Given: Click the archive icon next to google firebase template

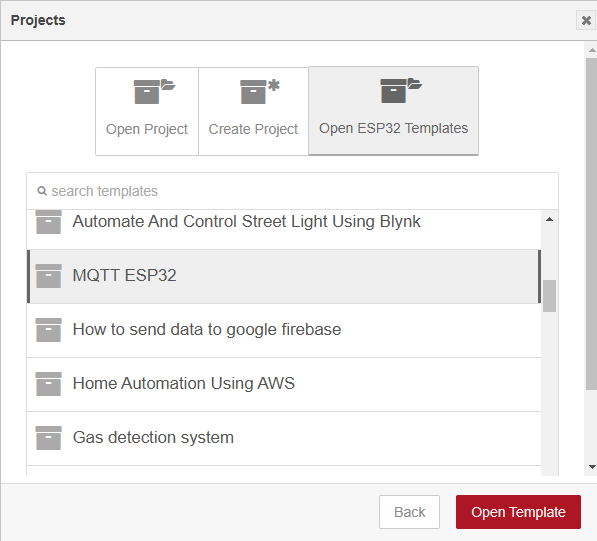Looking at the screenshot, I should pos(48,330).
